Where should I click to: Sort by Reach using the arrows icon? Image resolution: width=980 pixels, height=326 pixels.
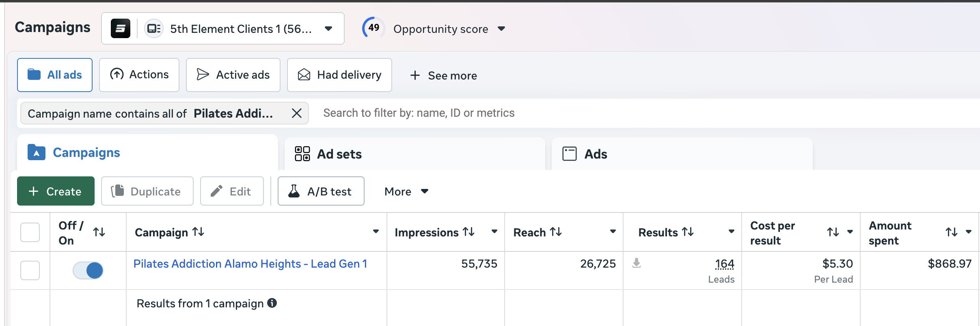556,232
